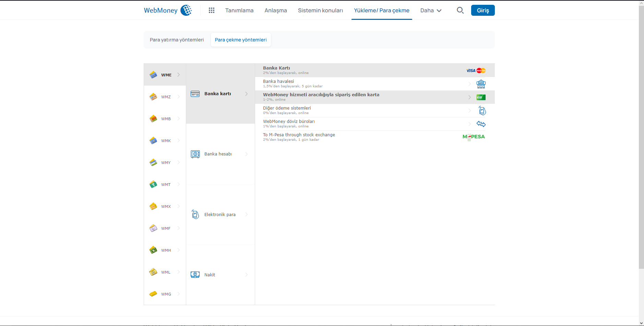The image size is (644, 326).
Task: Click the M-PESA logo
Action: [474, 137]
